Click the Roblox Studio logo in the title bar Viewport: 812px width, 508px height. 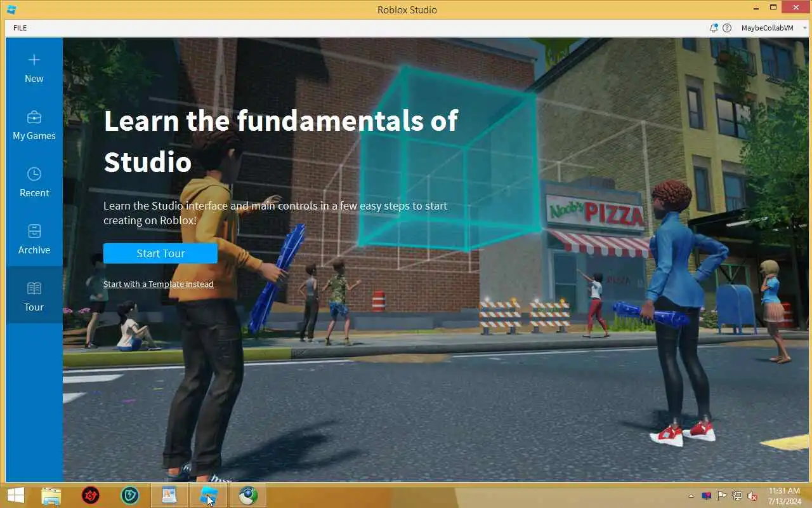click(x=11, y=10)
